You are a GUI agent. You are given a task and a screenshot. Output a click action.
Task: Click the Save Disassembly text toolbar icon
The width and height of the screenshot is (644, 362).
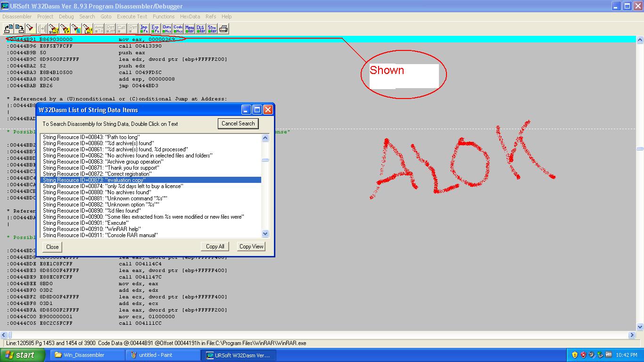(x=19, y=29)
